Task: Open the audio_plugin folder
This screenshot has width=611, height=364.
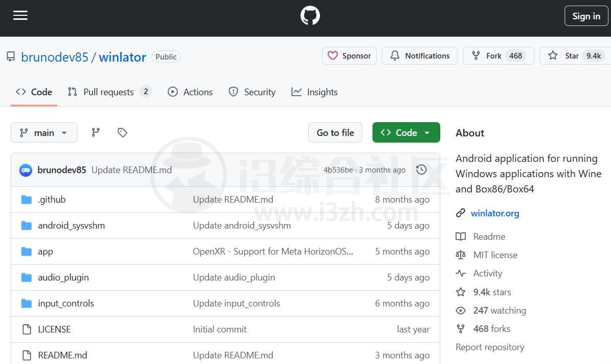Action: (x=63, y=277)
